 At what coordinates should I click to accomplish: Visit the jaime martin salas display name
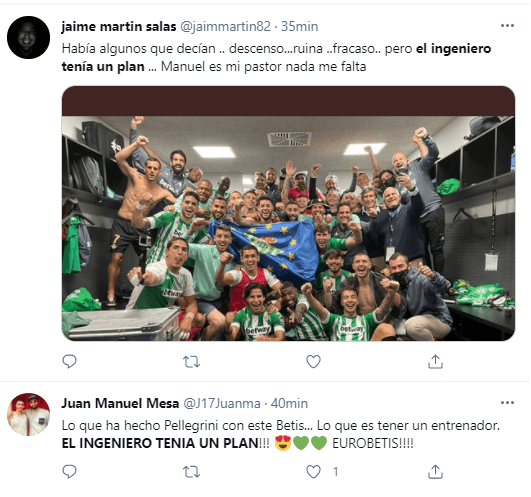(x=119, y=26)
